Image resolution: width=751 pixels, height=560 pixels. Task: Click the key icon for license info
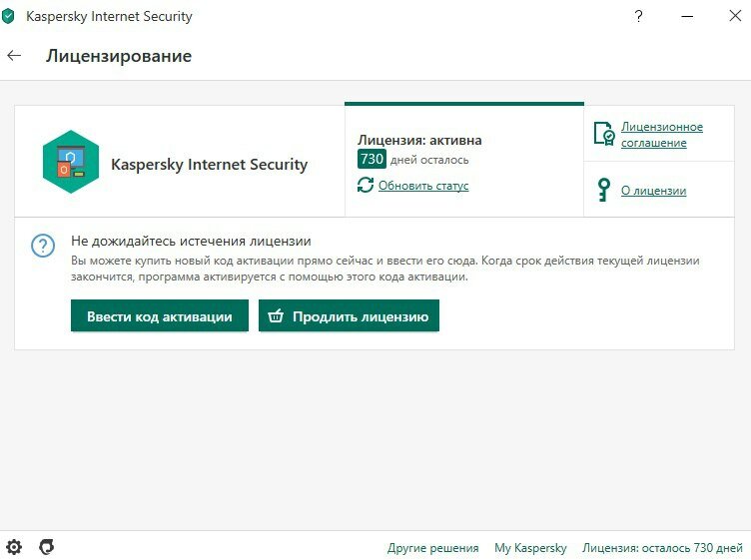(604, 190)
